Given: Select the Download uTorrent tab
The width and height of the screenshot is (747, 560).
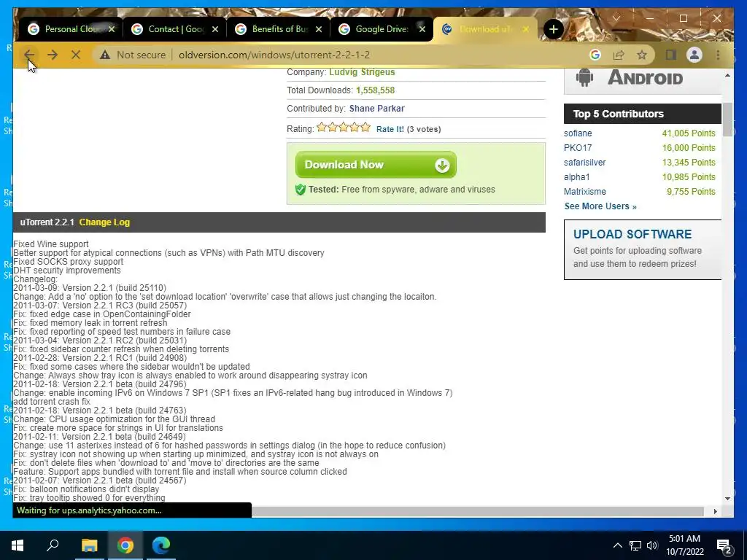Looking at the screenshot, I should tap(485, 29).
